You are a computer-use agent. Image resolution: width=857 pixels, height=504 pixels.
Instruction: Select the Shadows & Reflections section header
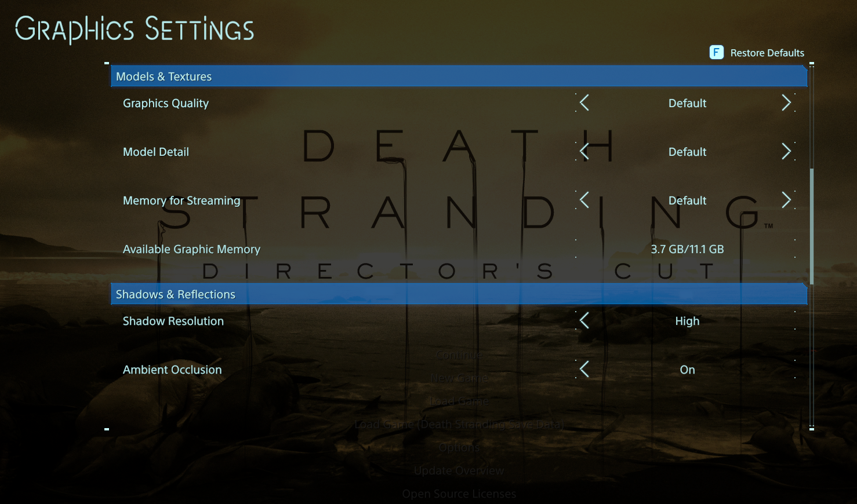pos(459,294)
